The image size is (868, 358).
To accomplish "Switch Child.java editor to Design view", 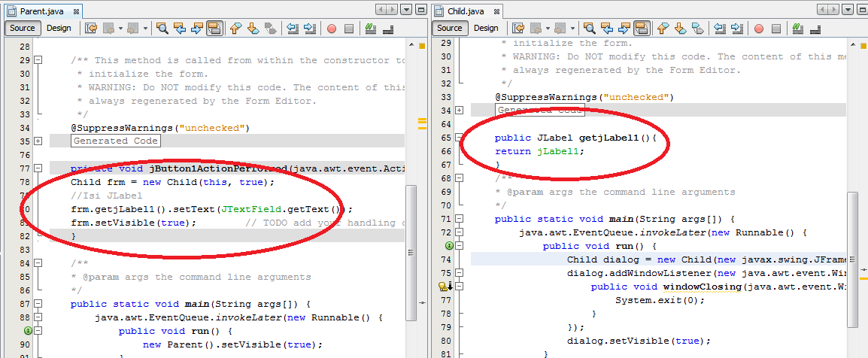I will coord(486,29).
